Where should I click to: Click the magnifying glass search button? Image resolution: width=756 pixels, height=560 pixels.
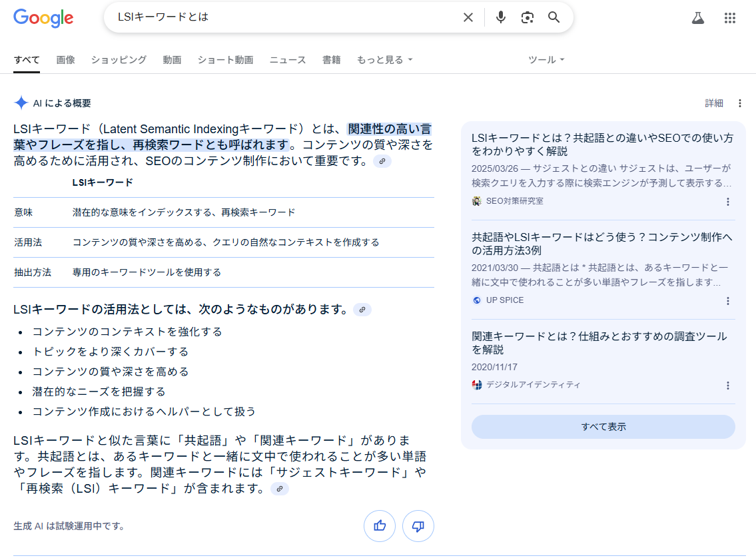(554, 17)
